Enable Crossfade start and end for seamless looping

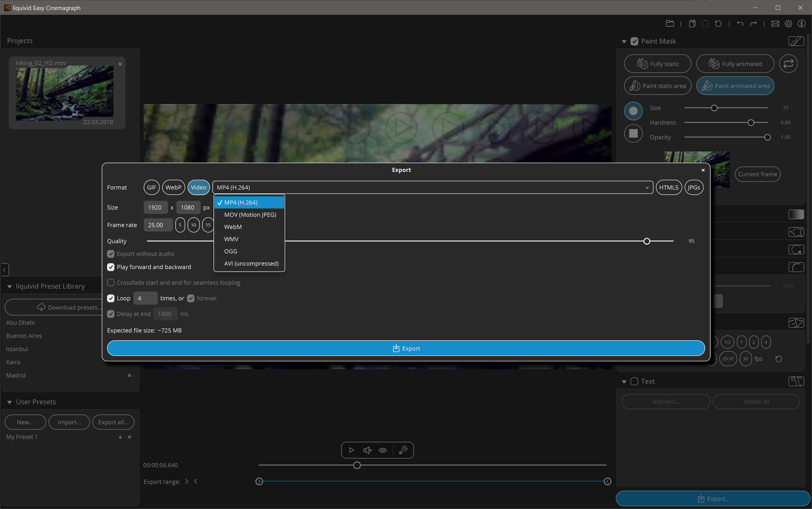pos(111,282)
